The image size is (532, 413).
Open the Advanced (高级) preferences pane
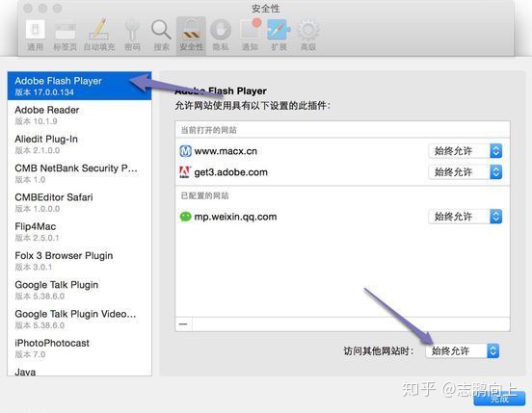coord(308,36)
